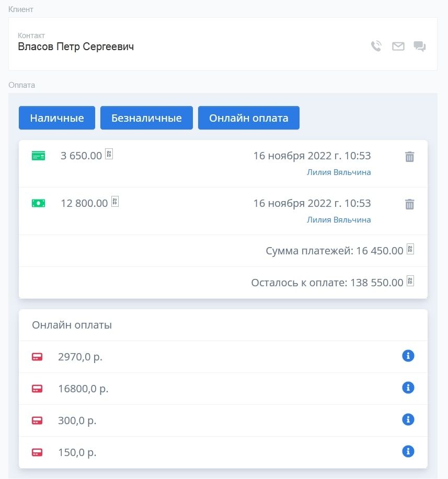Click the 16800,0 р. online payment row
Screen dimensions: 448x479
[209, 389]
